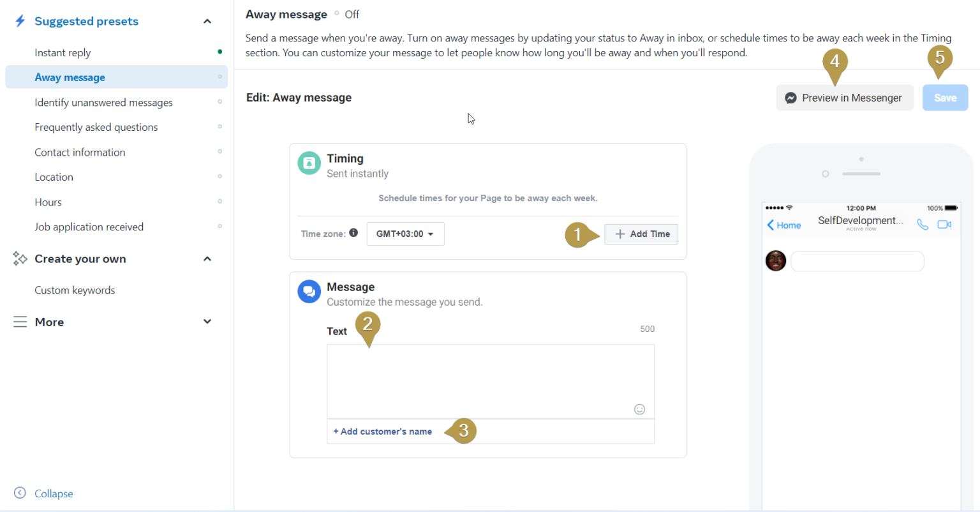Click the video call icon in preview
The image size is (980, 512).
click(x=944, y=224)
